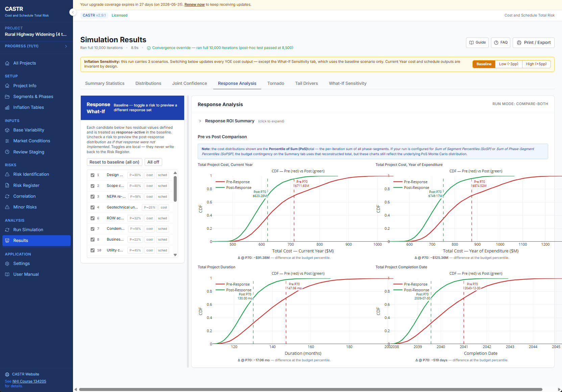Screen dimensions: 562x392
Task: Click the Results list icon
Action: [7, 241]
